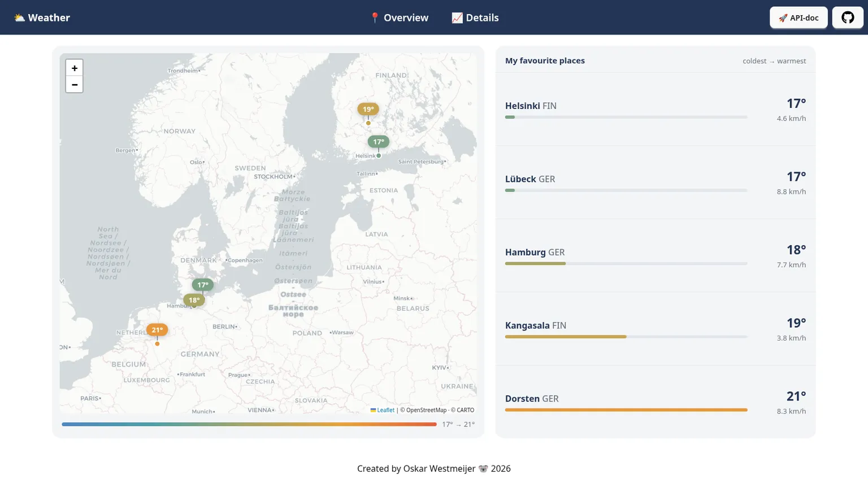868x488 pixels.
Task: Click the Kangasala temperature bar
Action: coord(626,337)
